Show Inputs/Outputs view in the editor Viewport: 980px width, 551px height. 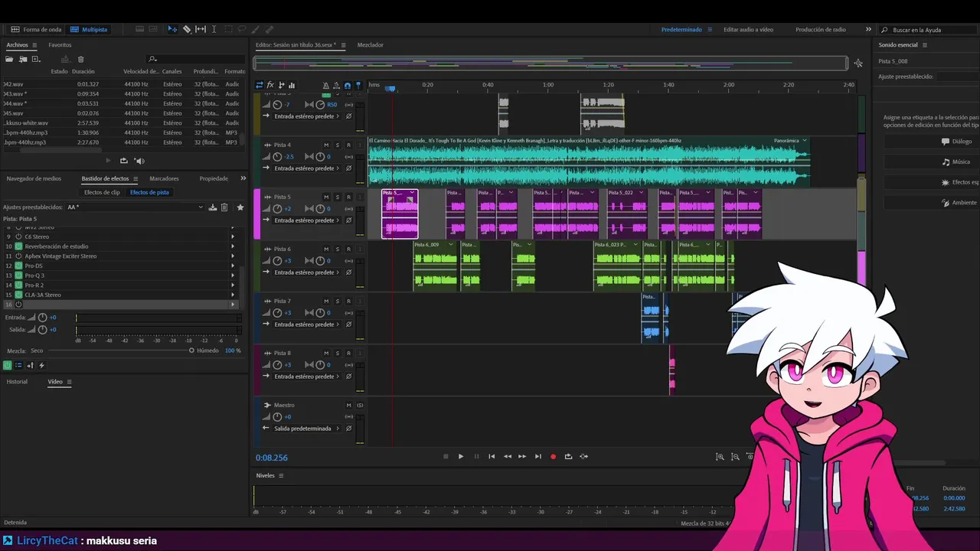point(260,85)
